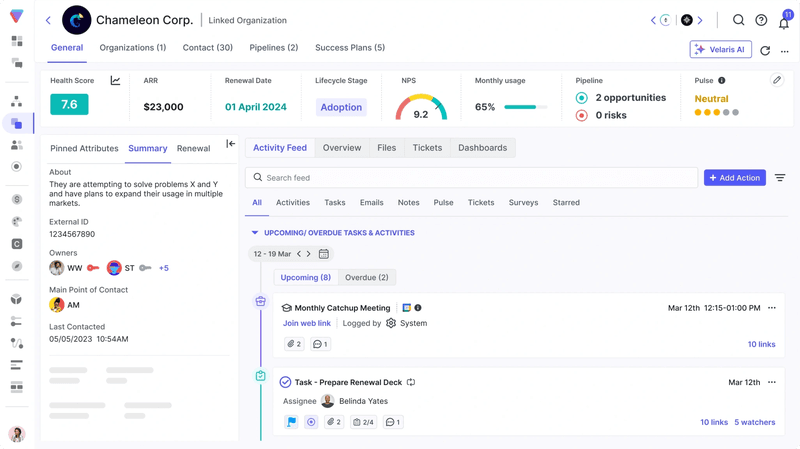Click the search magnifier in top bar
800x449 pixels.
(738, 20)
